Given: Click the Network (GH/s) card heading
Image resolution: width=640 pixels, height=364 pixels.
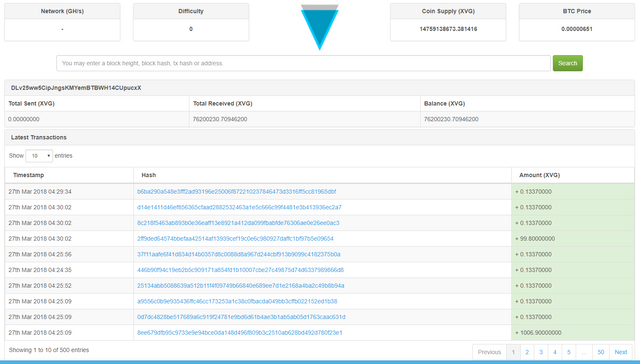Looking at the screenshot, I should click(62, 11).
